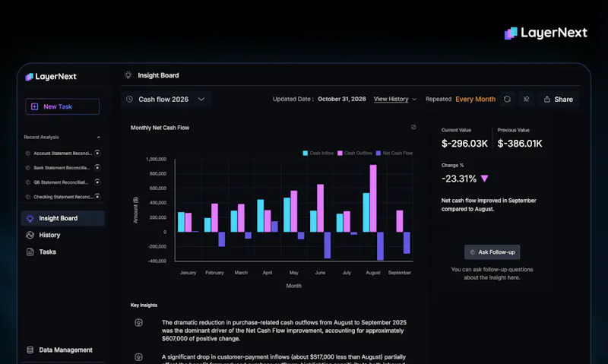The height and width of the screenshot is (364, 608).
Task: Click the unpin icon in toolbar
Action: point(526,100)
